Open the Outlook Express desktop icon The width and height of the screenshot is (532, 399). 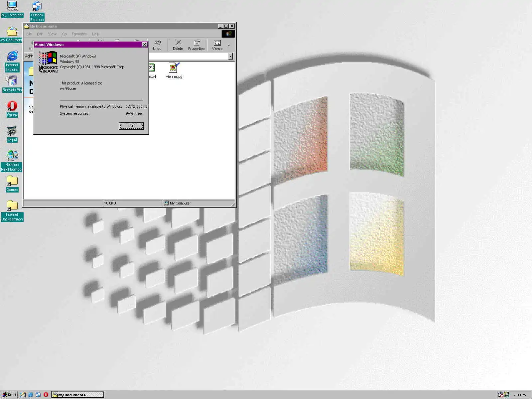pyautogui.click(x=37, y=11)
